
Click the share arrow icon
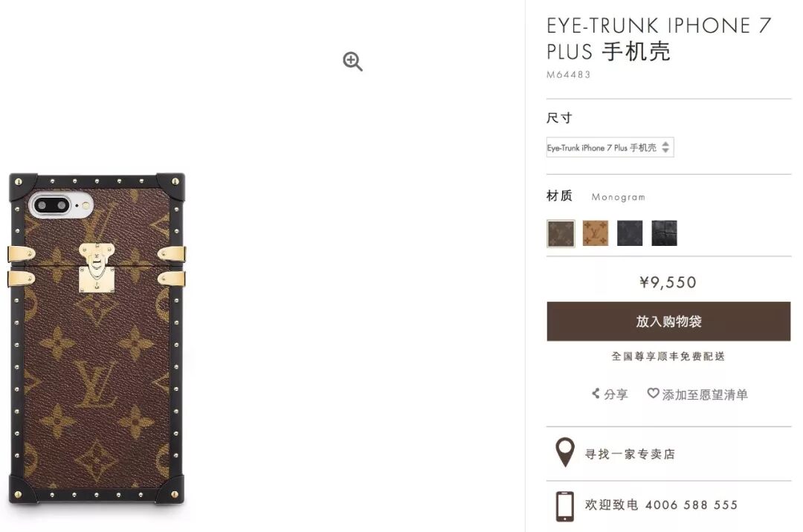[x=596, y=393]
